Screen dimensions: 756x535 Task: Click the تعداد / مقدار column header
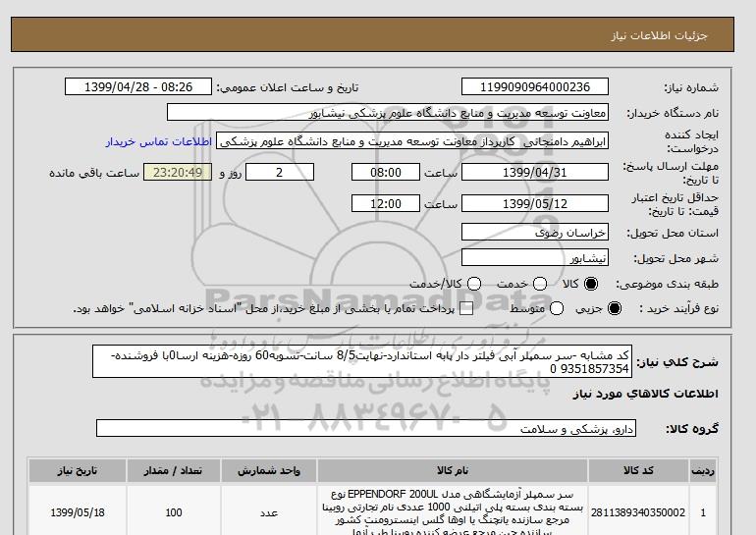[x=174, y=470]
